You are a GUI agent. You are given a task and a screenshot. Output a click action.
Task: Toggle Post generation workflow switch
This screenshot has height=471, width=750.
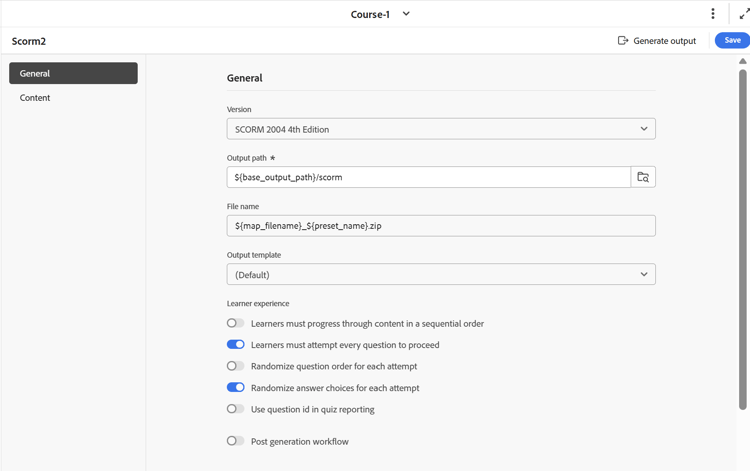(x=236, y=441)
